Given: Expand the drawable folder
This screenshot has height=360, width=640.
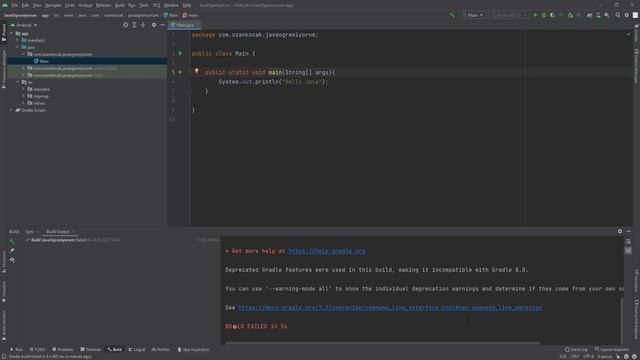Looking at the screenshot, I should pyautogui.click(x=23, y=89).
